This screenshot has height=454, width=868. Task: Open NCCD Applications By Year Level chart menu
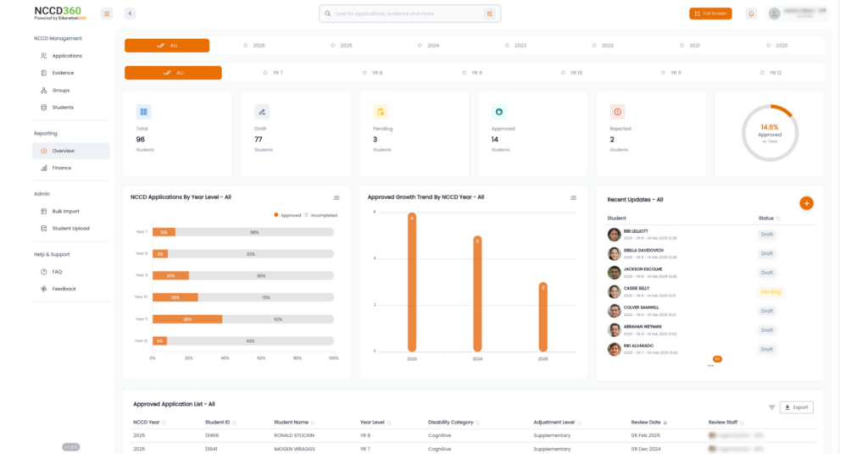(x=337, y=197)
